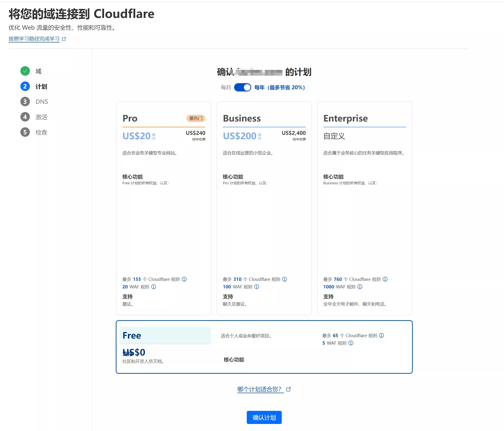Open the 哪个计划适合您 help link
The height and width of the screenshot is (431, 504).
[259, 389]
